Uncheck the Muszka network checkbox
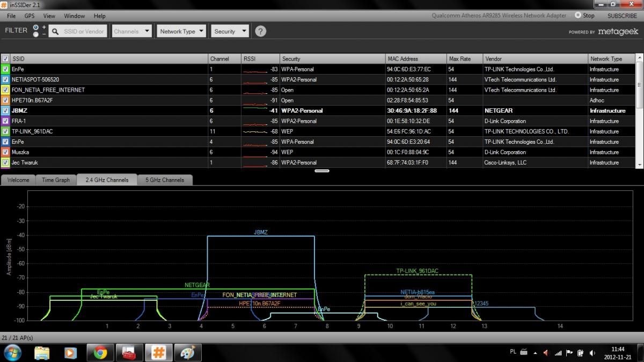The image size is (644, 362). [5, 152]
